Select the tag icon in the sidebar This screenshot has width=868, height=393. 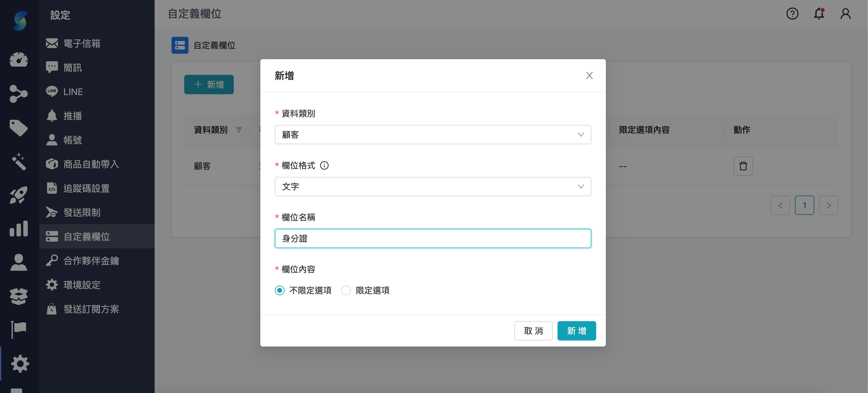point(19,128)
